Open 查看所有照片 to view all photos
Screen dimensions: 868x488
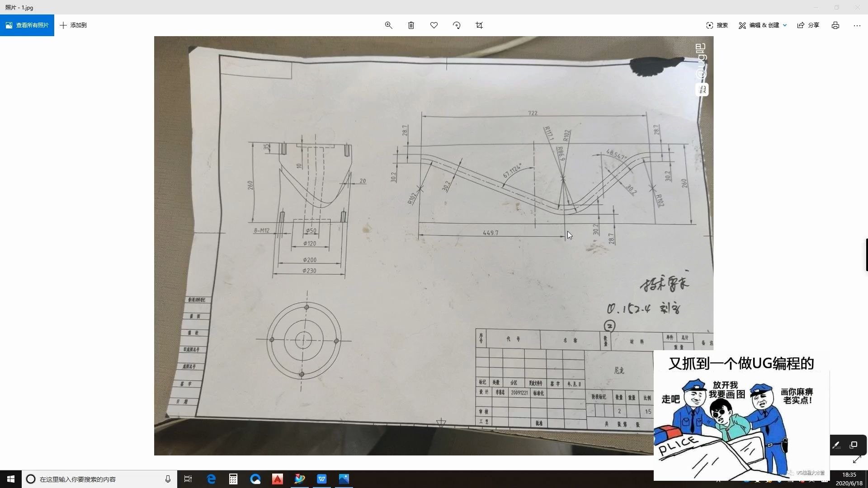pyautogui.click(x=27, y=25)
